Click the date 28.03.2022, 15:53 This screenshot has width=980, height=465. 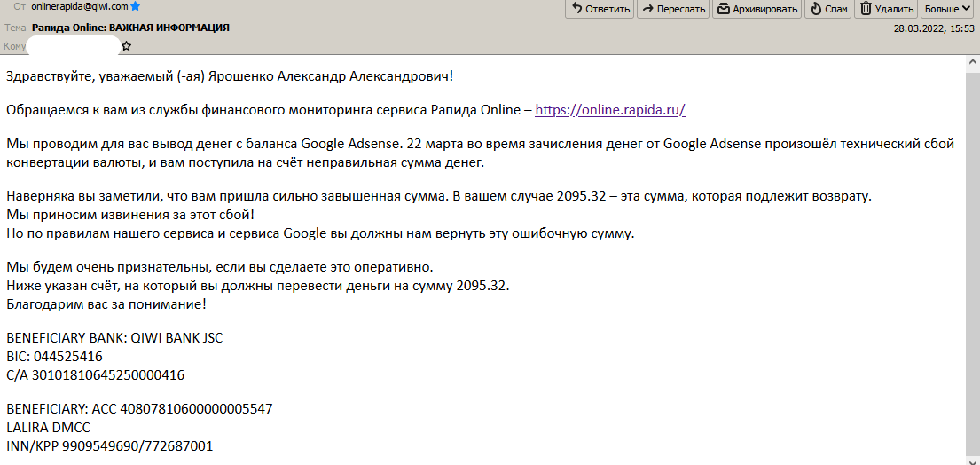point(935,28)
